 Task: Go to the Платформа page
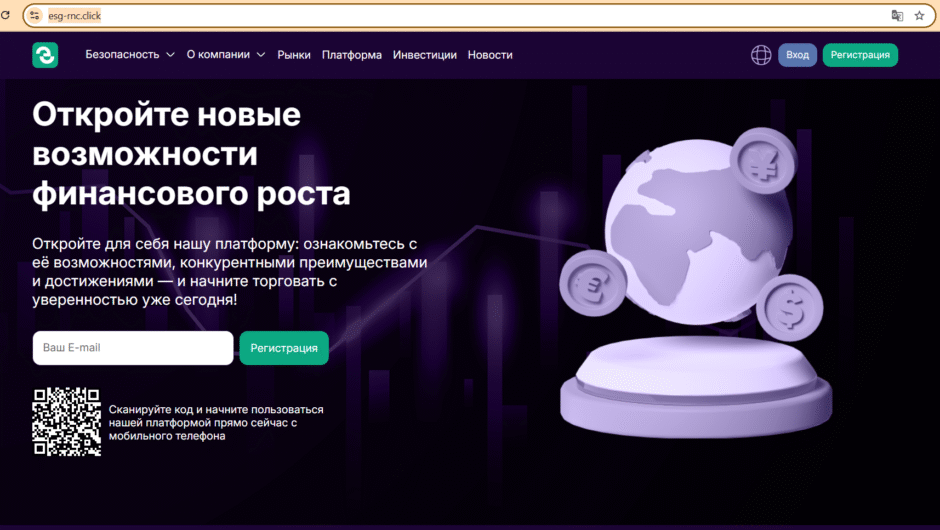tap(352, 55)
